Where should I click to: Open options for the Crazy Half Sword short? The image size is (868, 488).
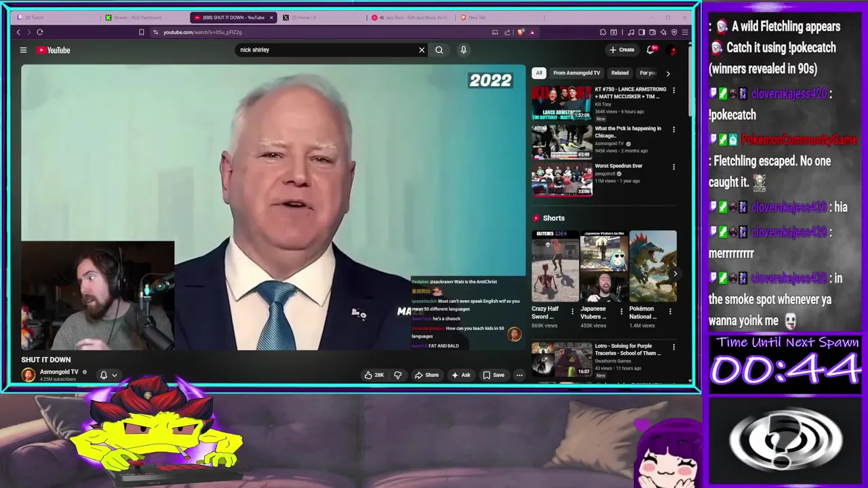[572, 312]
